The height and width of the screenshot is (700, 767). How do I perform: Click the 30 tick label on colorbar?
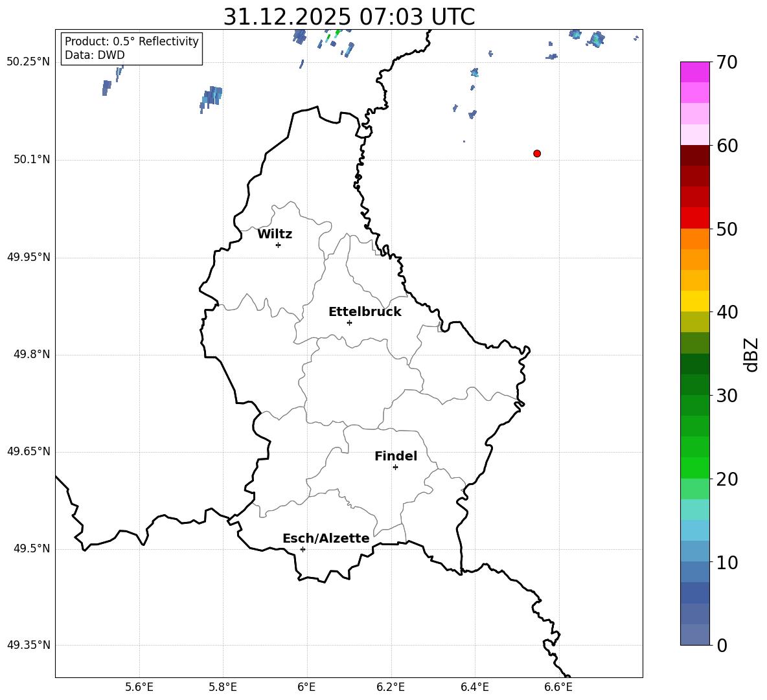click(727, 396)
